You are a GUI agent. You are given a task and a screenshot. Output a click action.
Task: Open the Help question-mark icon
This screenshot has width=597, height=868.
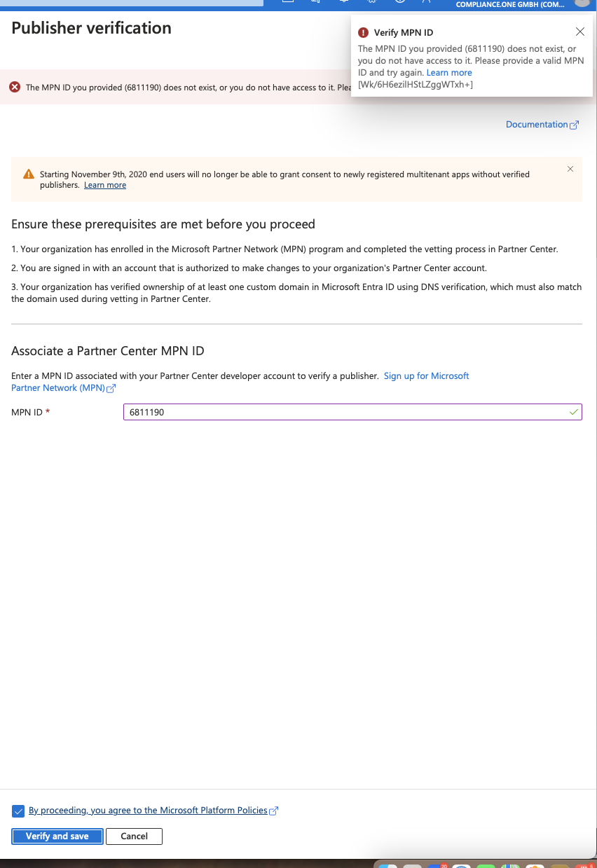(399, 3)
